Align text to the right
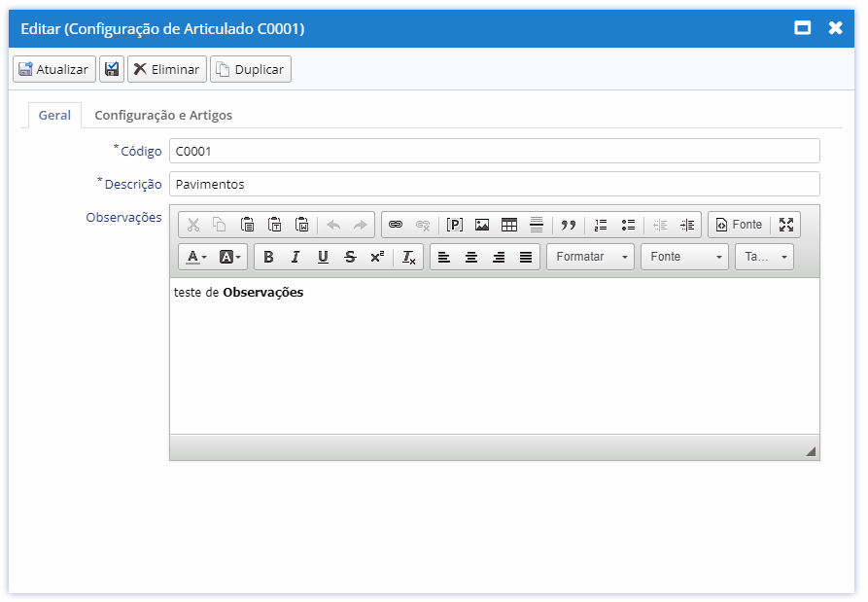Image resolution: width=868 pixels, height=602 pixels. click(499, 257)
